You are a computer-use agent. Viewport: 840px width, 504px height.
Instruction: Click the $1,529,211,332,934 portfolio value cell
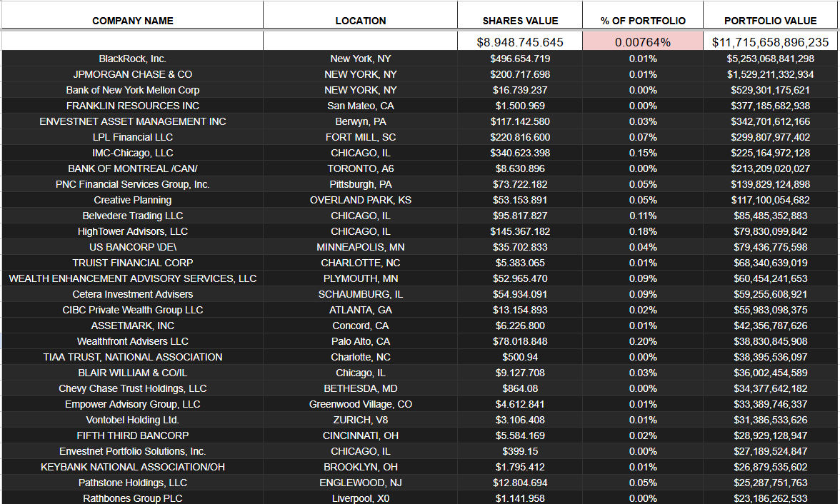770,74
